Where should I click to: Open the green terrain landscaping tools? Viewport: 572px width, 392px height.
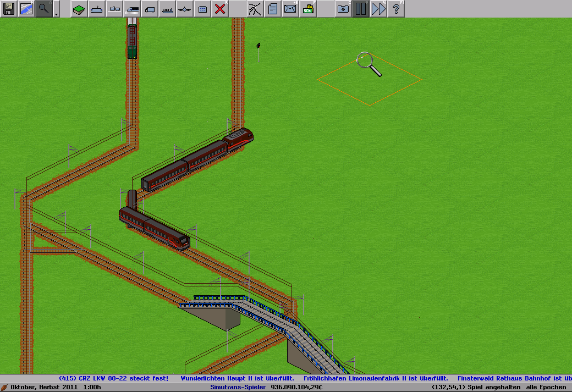(79, 9)
